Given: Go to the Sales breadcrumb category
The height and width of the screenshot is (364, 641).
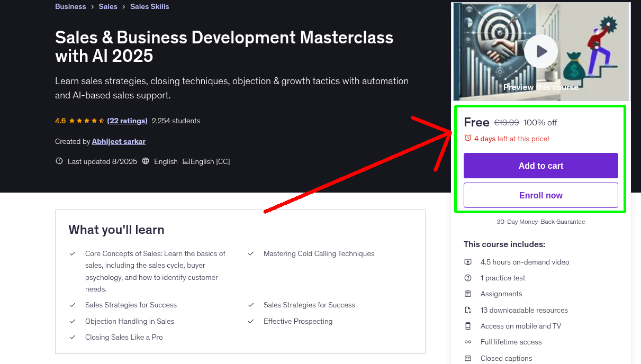Looking at the screenshot, I should click(x=108, y=6).
